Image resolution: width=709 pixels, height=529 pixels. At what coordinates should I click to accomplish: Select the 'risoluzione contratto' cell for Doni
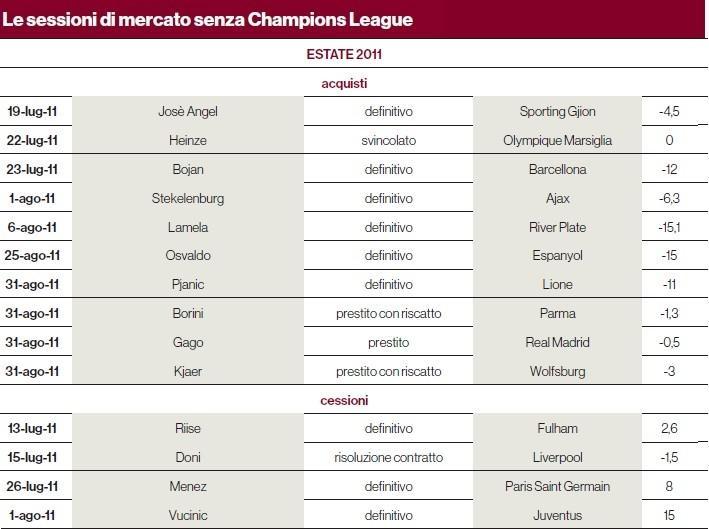click(388, 457)
